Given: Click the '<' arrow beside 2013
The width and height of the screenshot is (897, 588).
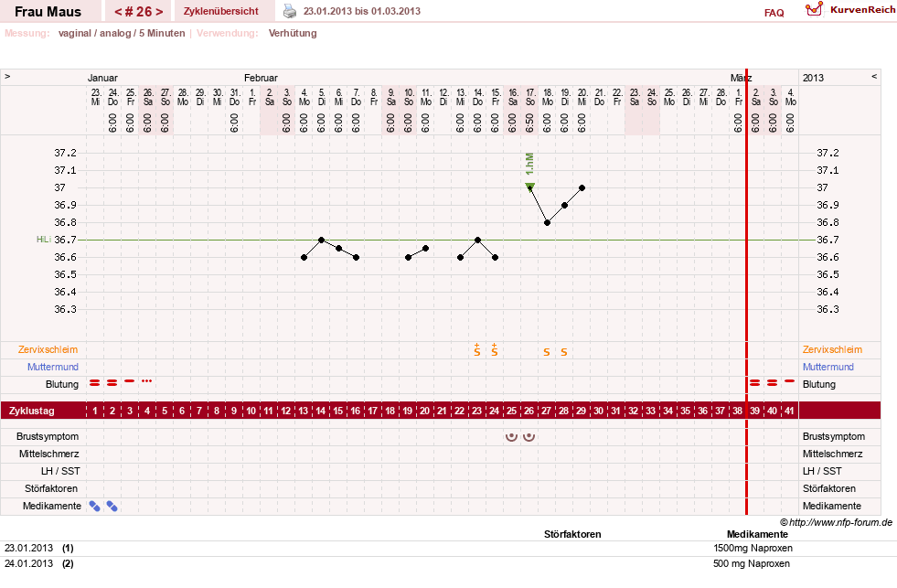Looking at the screenshot, I should [x=874, y=76].
